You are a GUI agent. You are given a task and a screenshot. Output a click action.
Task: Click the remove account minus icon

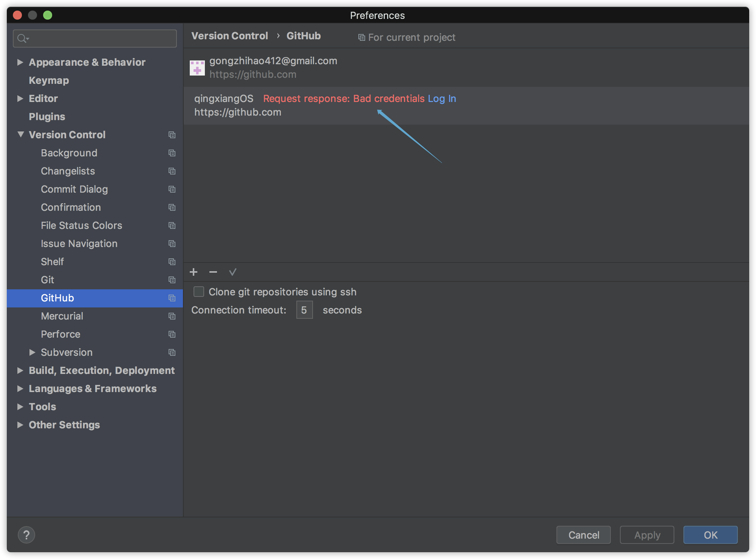[213, 272]
